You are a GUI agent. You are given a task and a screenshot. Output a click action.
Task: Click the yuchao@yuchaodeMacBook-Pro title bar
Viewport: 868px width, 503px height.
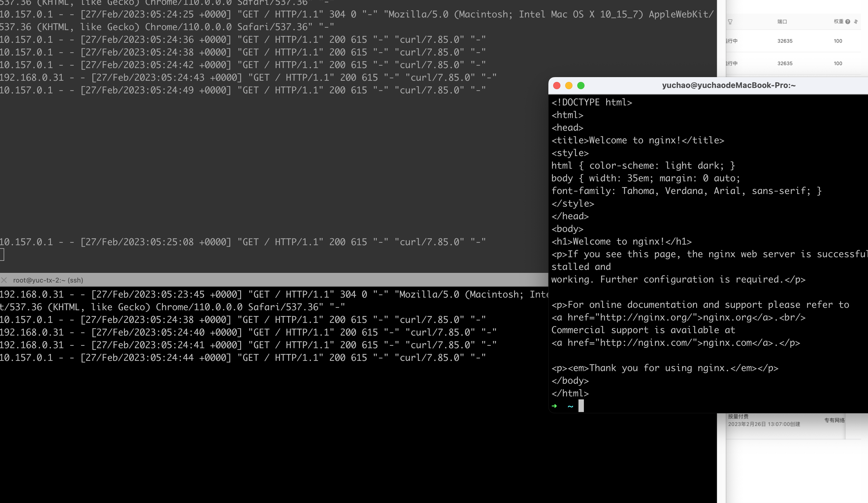728,86
